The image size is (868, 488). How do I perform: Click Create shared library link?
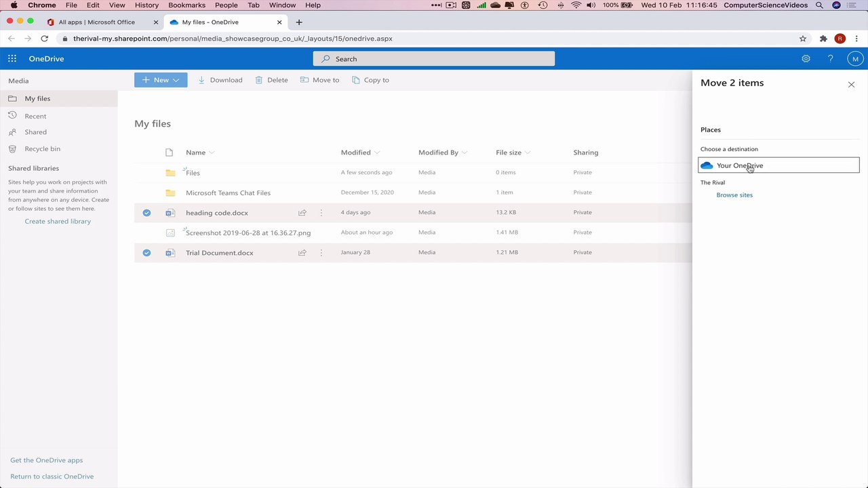tap(58, 222)
